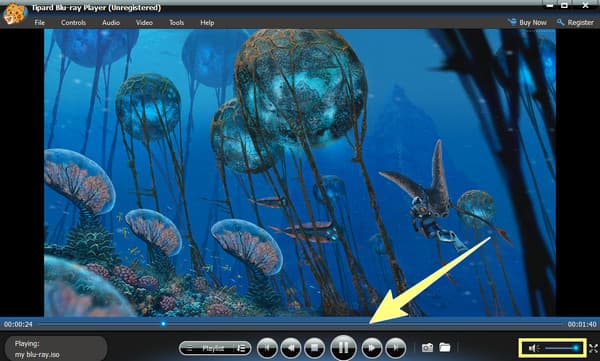Click the Buy Now link
Viewport: 600px width, 361px height.
tap(527, 22)
